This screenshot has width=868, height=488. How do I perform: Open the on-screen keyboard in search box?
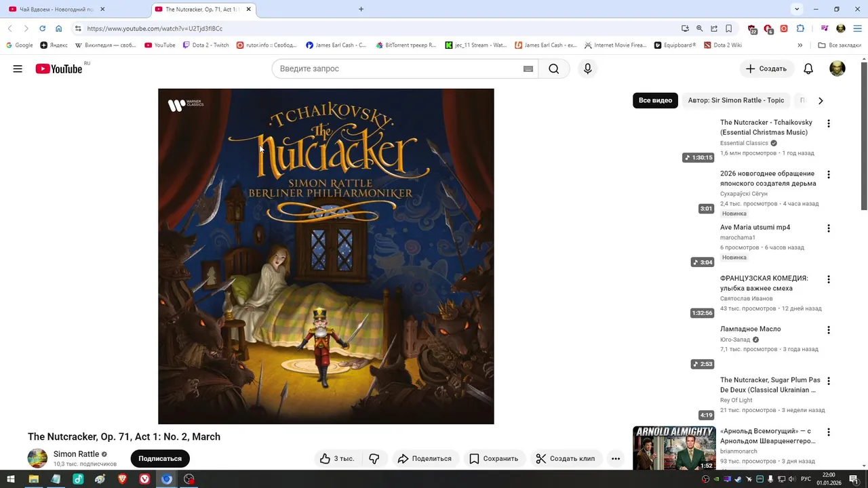coord(528,68)
